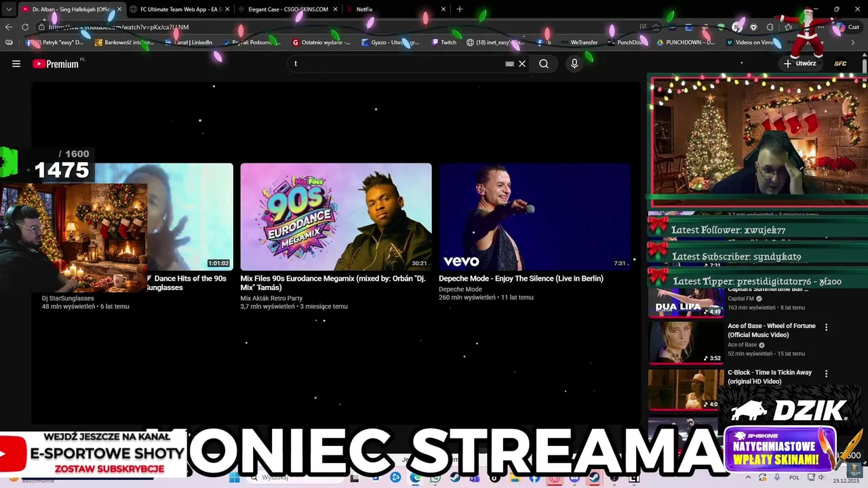Click the magnifier search button
Viewport: 868px width, 488px height.
[544, 64]
